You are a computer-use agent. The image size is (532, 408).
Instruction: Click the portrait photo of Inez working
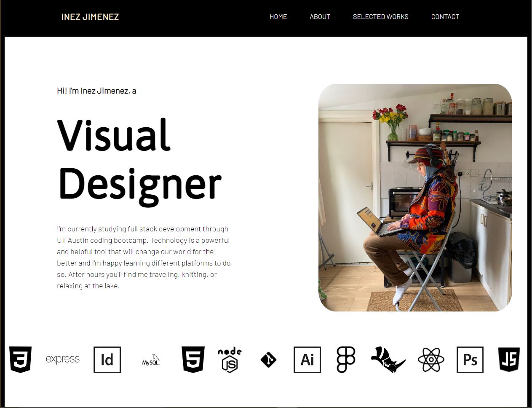[x=416, y=198]
